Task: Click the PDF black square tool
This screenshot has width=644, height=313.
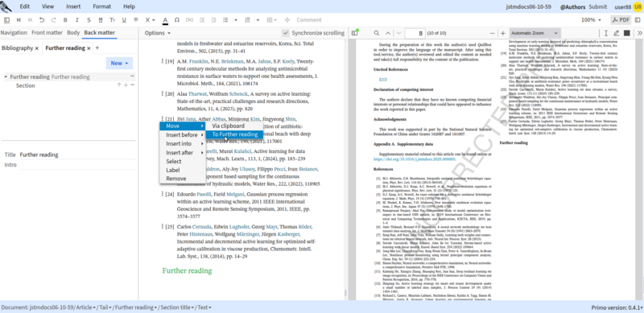Action: [x=627, y=33]
